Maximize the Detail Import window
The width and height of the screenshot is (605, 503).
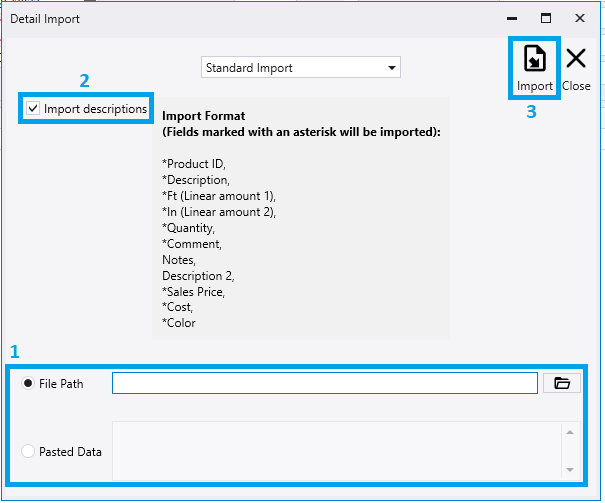click(546, 18)
